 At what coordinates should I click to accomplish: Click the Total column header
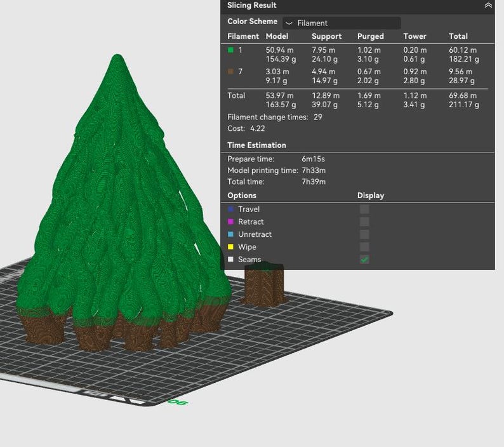pyautogui.click(x=458, y=36)
